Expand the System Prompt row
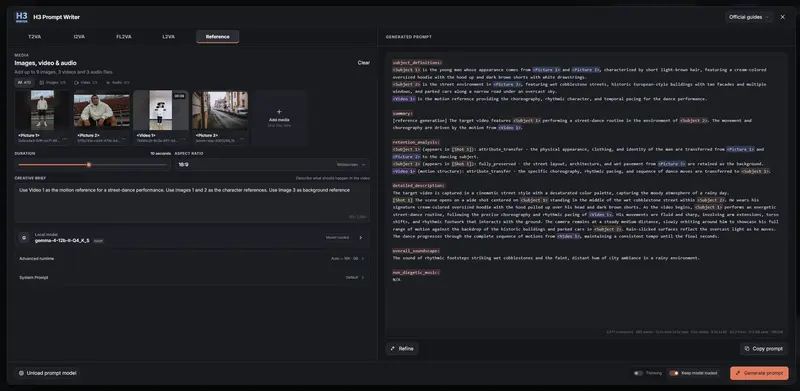 coord(192,278)
